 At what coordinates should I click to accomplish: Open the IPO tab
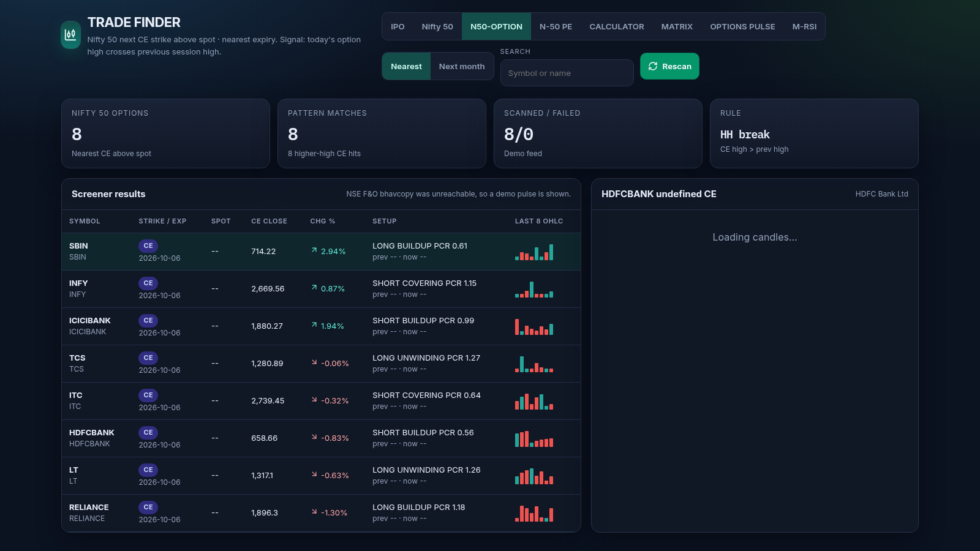tap(398, 26)
